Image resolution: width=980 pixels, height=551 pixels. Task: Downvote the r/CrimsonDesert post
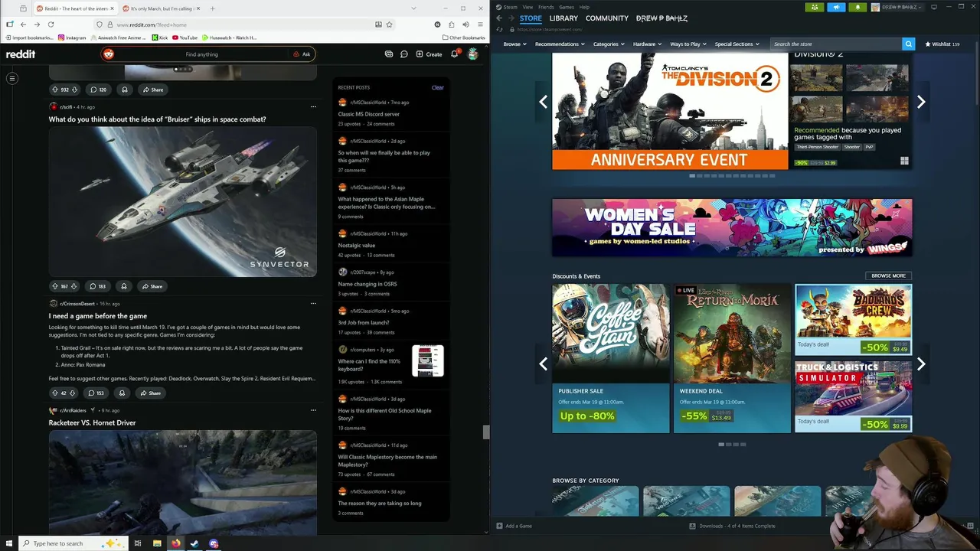[x=73, y=393]
